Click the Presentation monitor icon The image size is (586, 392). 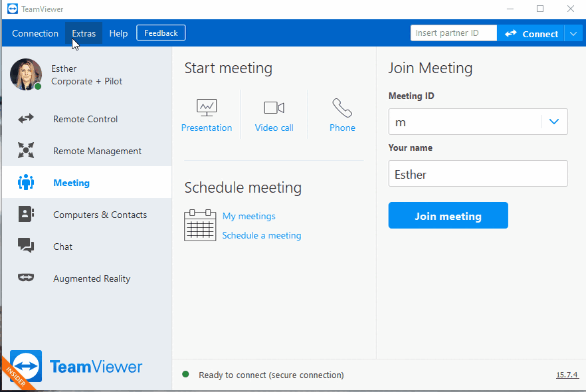pyautogui.click(x=207, y=108)
